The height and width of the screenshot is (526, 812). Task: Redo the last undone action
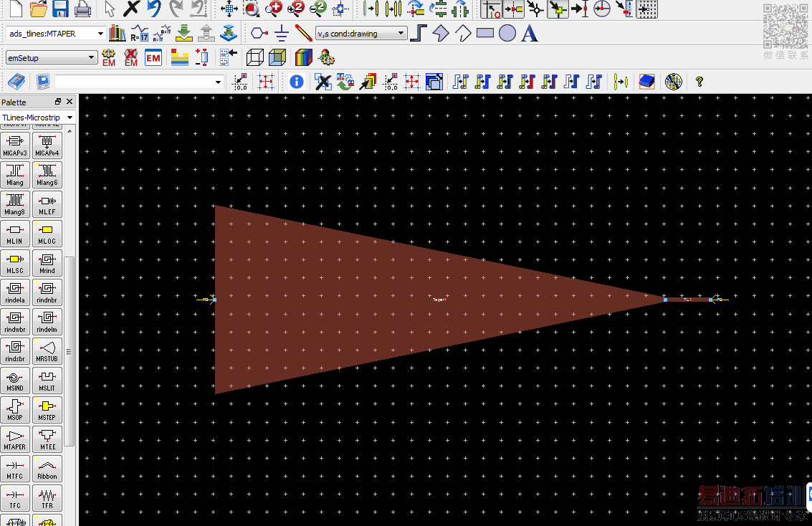[x=176, y=9]
